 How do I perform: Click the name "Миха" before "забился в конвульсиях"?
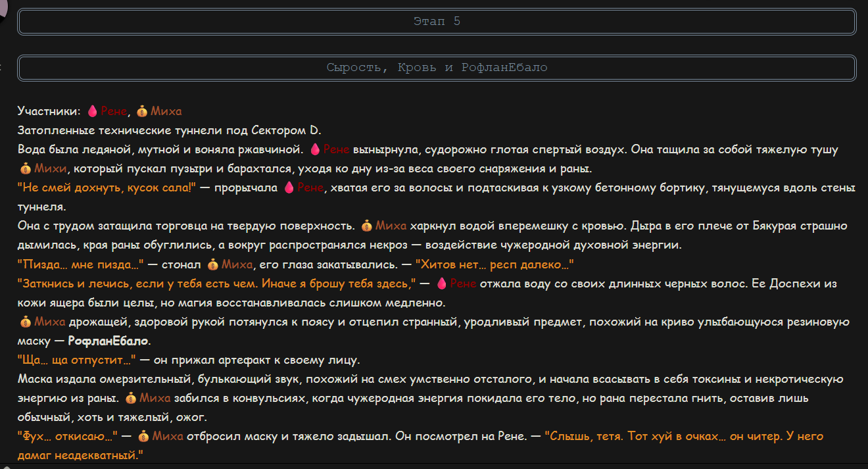pos(155,398)
